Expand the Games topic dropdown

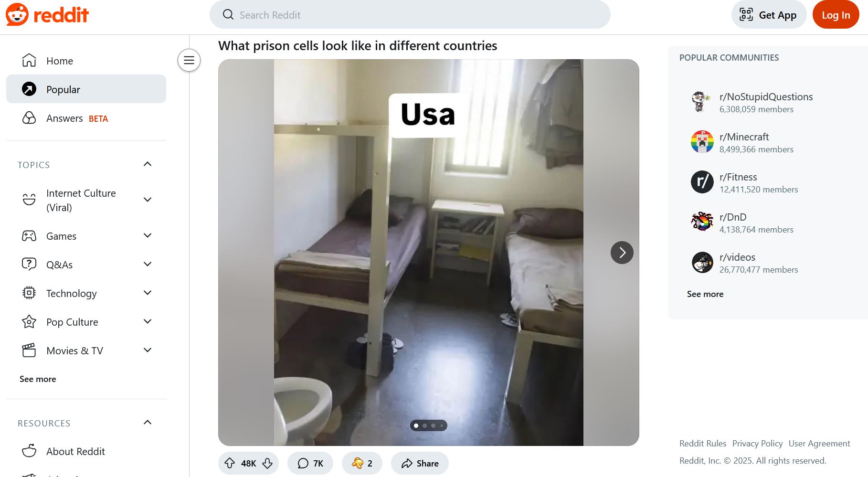148,235
